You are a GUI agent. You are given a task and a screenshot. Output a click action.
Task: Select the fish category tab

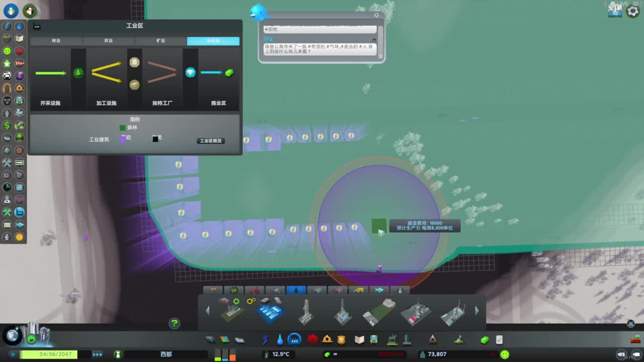coord(379,290)
